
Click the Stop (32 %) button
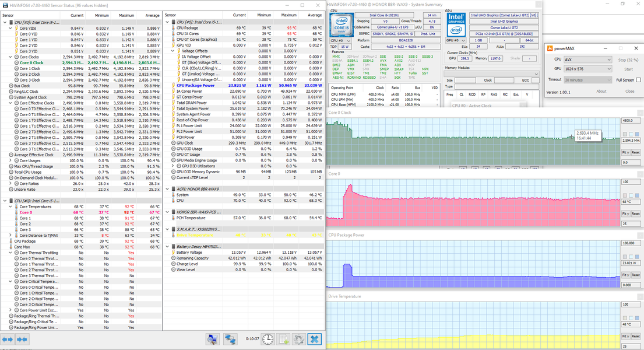pyautogui.click(x=628, y=60)
